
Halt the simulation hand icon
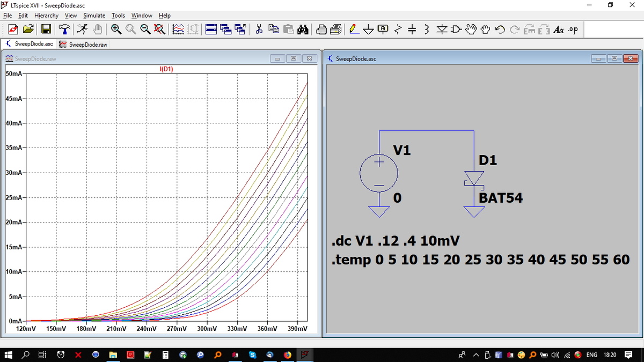[98, 29]
